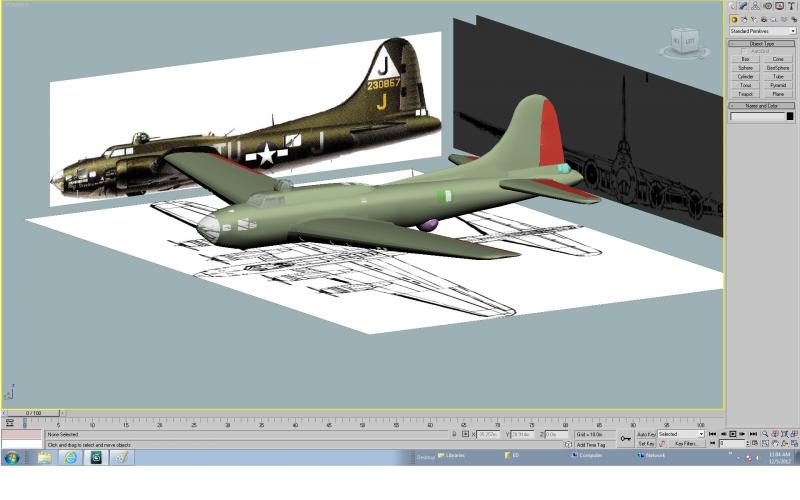Toggle Absolute/Offset transform mode icon
This screenshot has width=800, height=500.
(465, 434)
